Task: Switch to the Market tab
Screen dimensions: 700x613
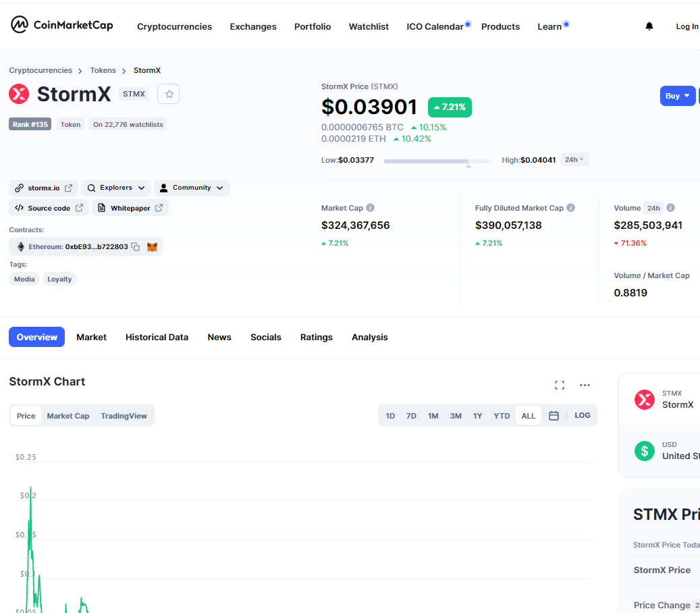Action: click(91, 337)
